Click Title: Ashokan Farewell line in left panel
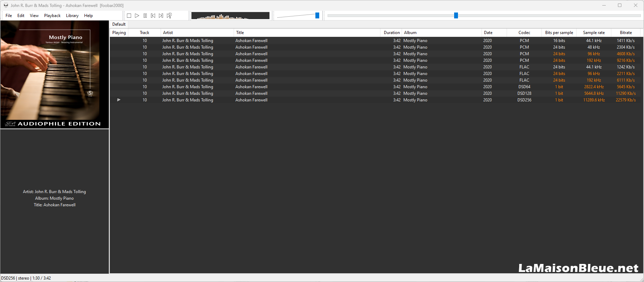 [x=55, y=205]
